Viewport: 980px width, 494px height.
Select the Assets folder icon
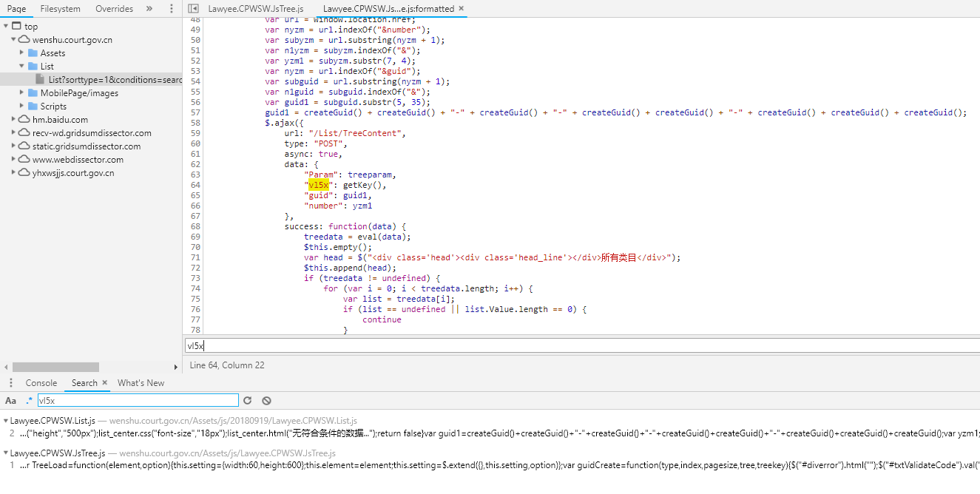[x=35, y=53]
